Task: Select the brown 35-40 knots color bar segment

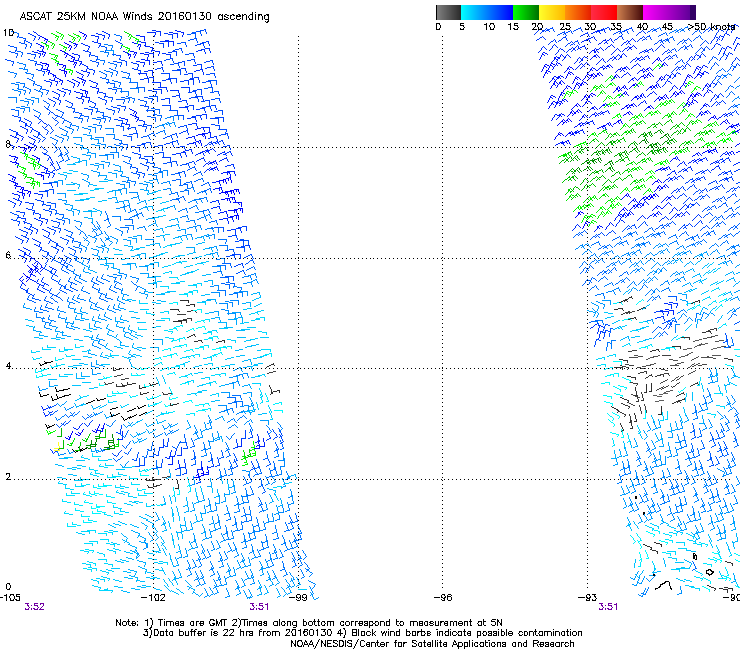Action: tap(630, 12)
